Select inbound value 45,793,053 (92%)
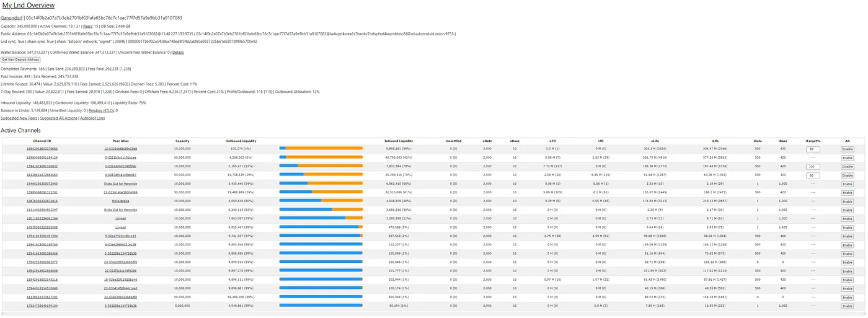 [x=399, y=158]
